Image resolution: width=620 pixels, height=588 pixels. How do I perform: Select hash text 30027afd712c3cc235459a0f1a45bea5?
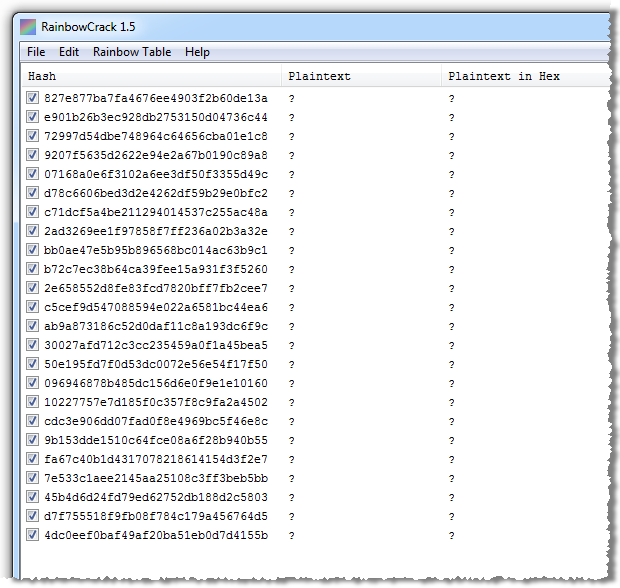coord(156,345)
